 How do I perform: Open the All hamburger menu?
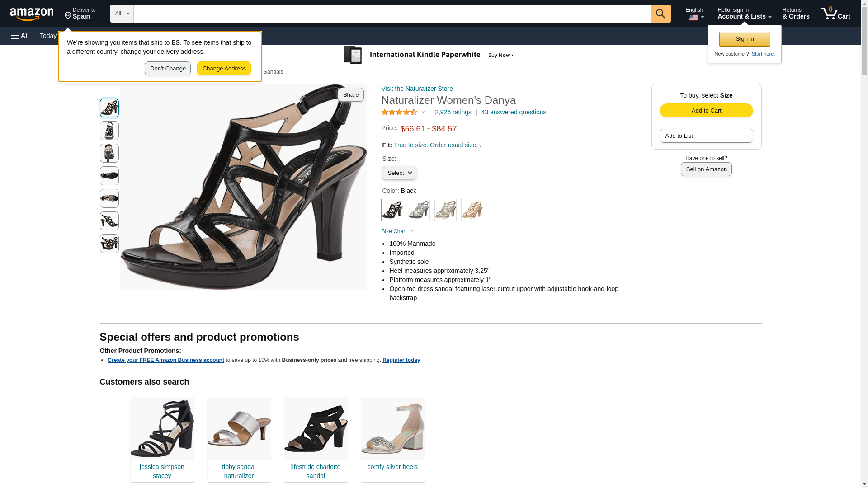click(x=20, y=36)
